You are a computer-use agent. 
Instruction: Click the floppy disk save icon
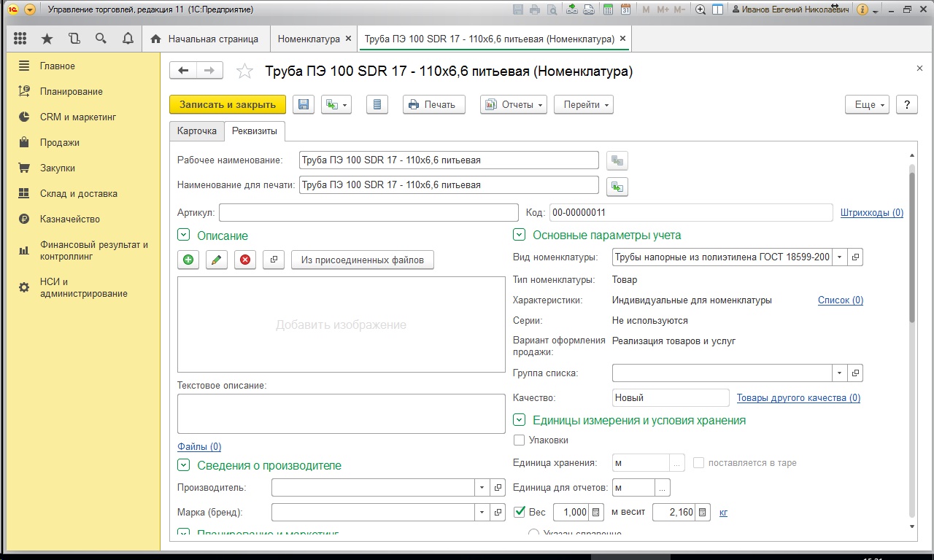[304, 105]
